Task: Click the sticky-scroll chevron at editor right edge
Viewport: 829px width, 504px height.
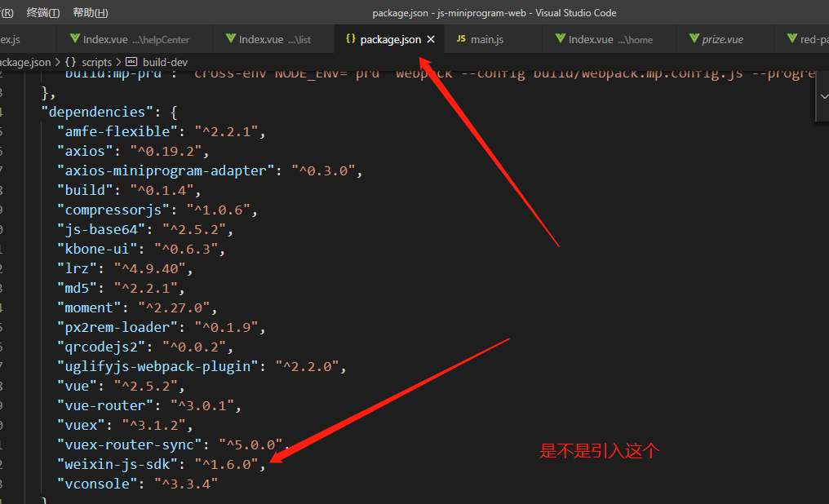Action: tap(824, 97)
